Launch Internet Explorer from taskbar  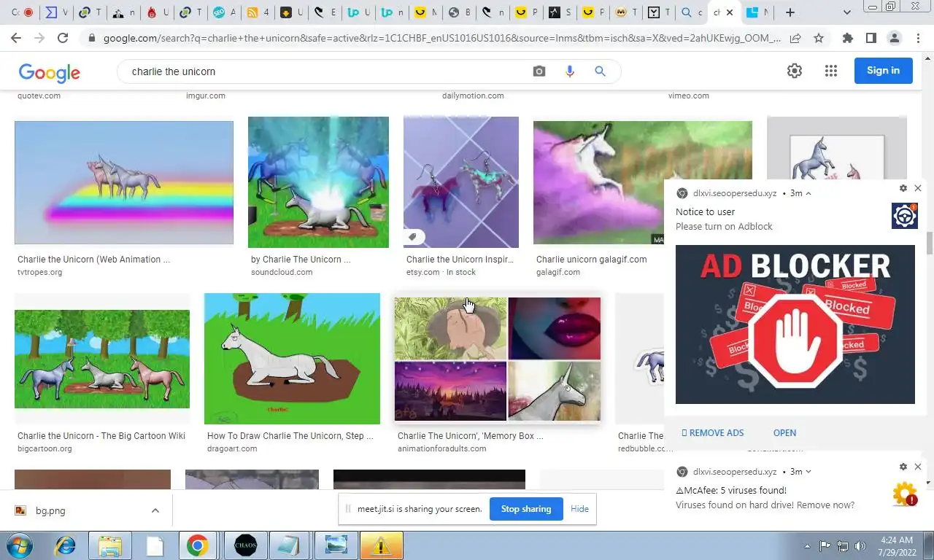pyautogui.click(x=65, y=545)
